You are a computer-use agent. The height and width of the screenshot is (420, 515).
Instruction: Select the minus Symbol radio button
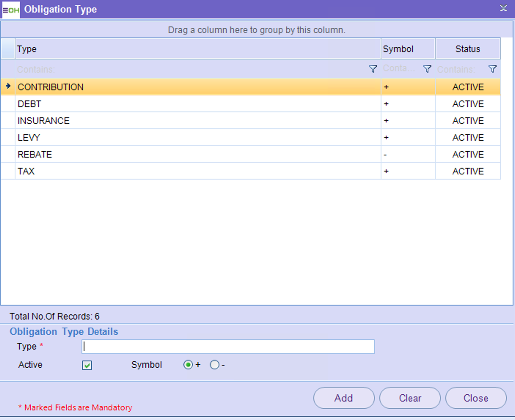[215, 365]
